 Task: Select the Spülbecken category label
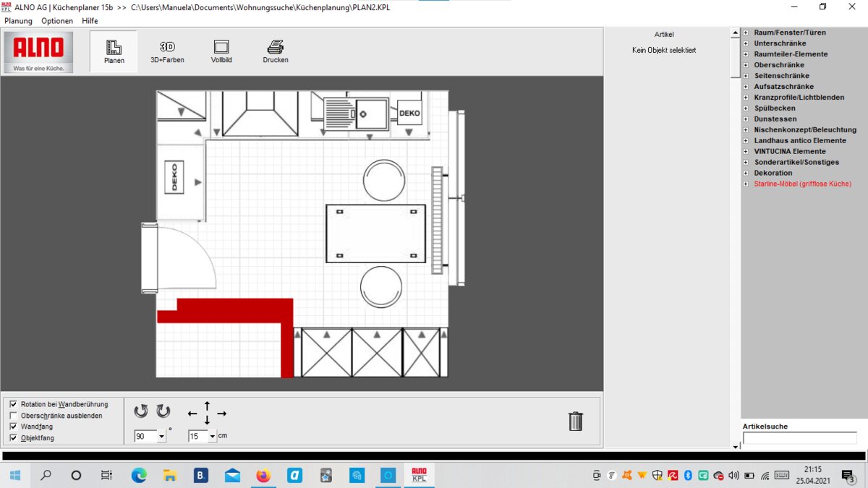(774, 108)
